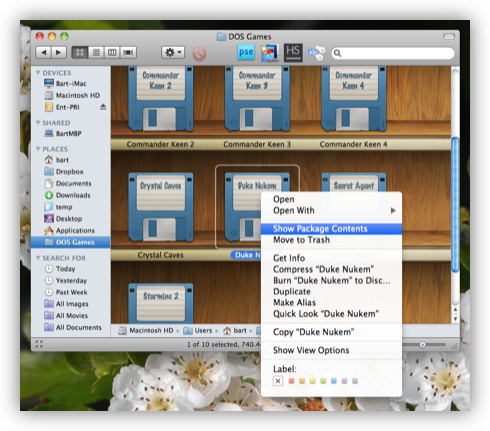Select the Past Week saved search
The image size is (490, 431).
click(71, 292)
